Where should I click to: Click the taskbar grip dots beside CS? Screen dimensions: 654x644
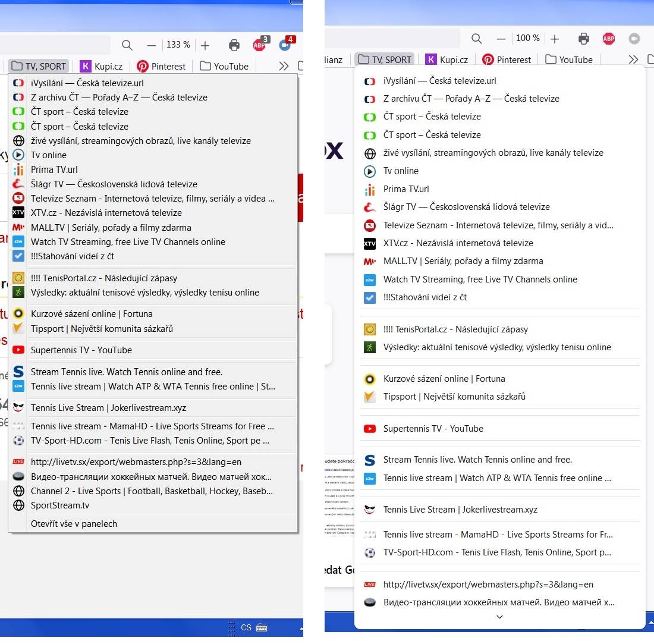(231, 628)
